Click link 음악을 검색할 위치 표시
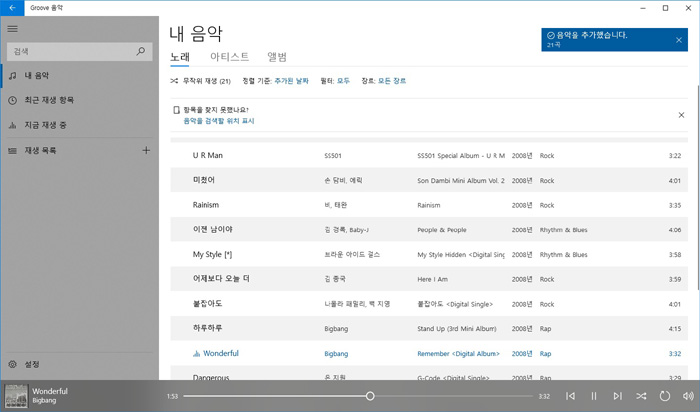The image size is (700, 412). (x=219, y=121)
